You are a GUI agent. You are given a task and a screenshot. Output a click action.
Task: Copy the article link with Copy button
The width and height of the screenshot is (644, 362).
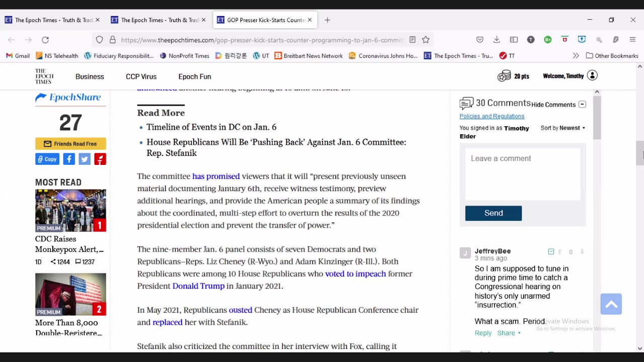[x=47, y=159]
